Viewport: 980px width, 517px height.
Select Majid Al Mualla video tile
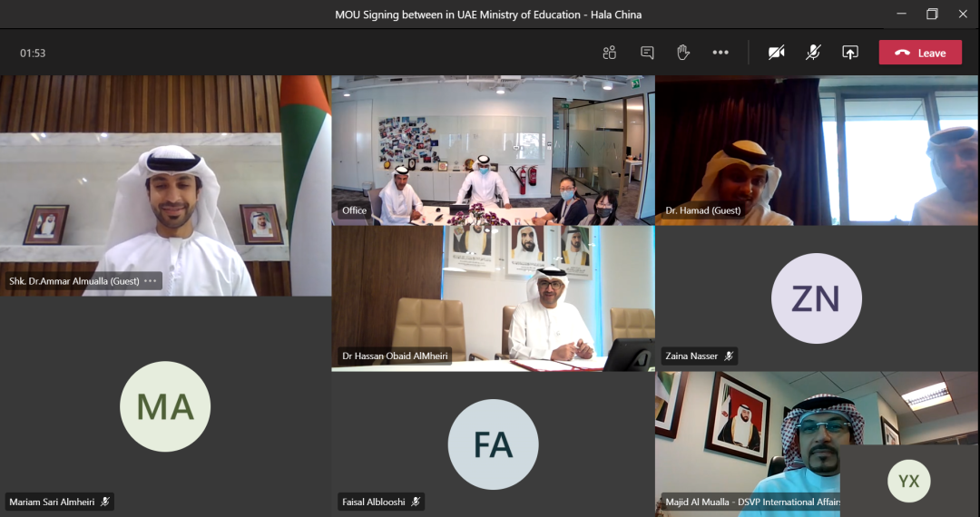click(x=818, y=444)
